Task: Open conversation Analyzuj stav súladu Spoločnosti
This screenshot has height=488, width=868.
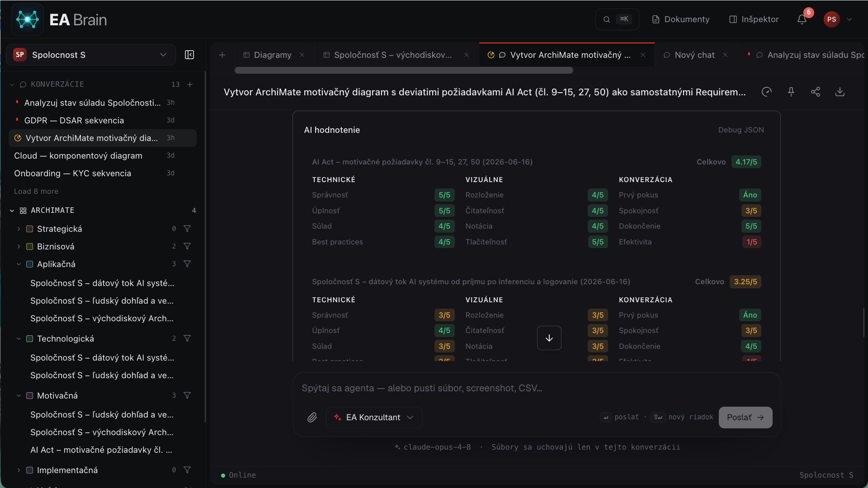Action: pyautogui.click(x=103, y=103)
